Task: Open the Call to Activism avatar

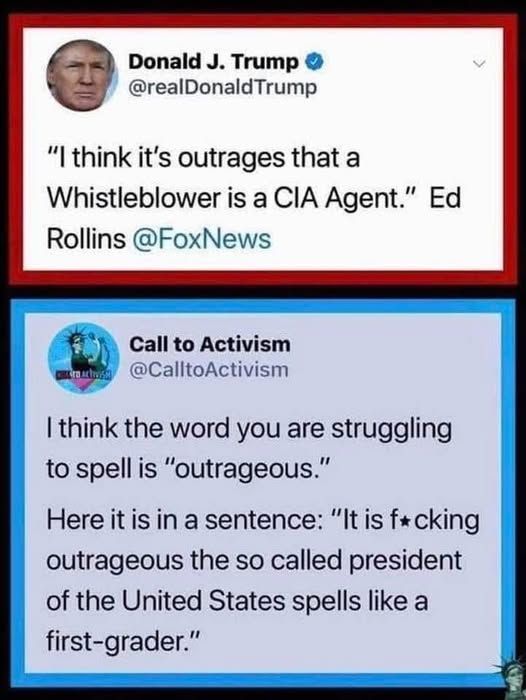Action: (83, 358)
